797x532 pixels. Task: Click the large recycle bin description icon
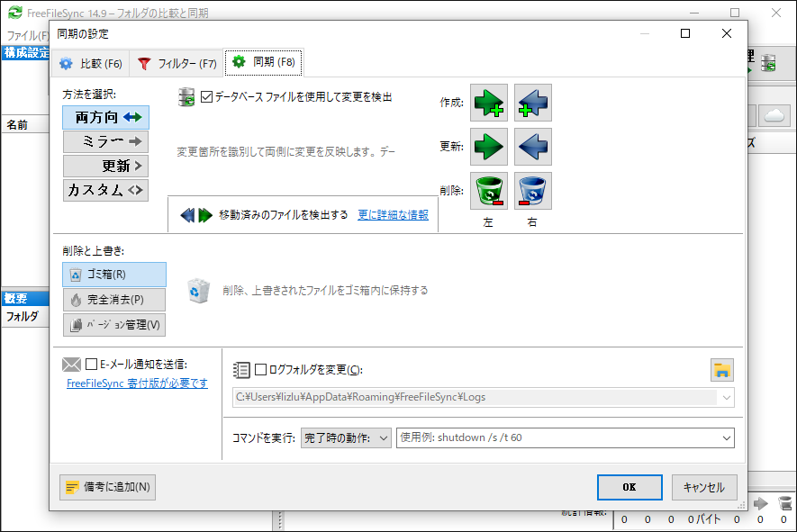point(198,291)
